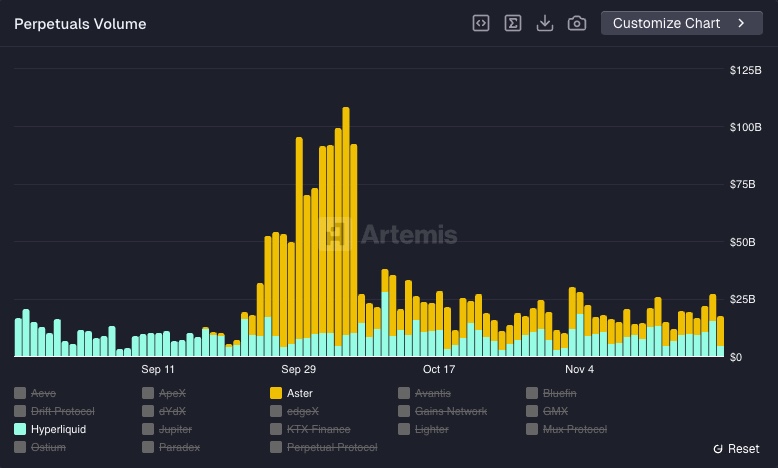Open the Customize Chart button
The height and width of the screenshot is (468, 778).
(x=680, y=23)
